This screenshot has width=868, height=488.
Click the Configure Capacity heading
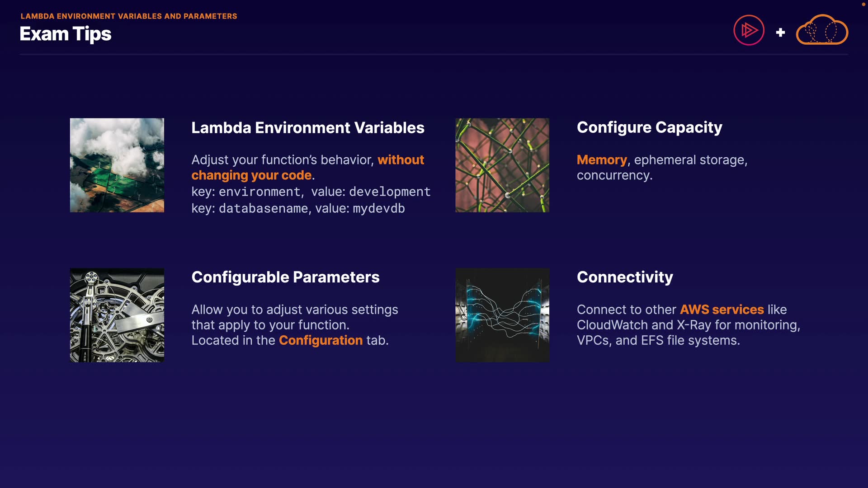pos(649,128)
